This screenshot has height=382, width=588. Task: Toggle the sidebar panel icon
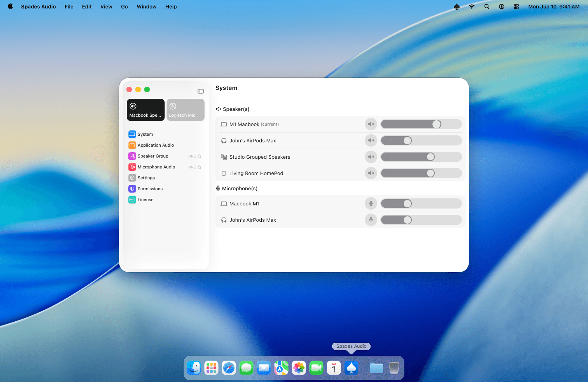[201, 91]
